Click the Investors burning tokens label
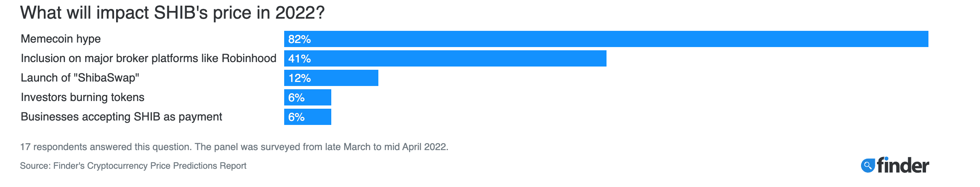Viewport: 980px width, 187px height. 82,97
